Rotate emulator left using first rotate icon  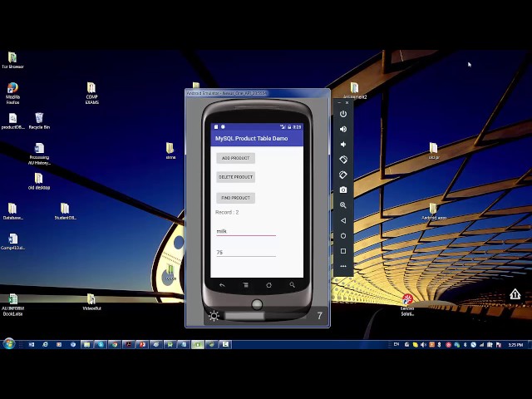[x=343, y=160]
